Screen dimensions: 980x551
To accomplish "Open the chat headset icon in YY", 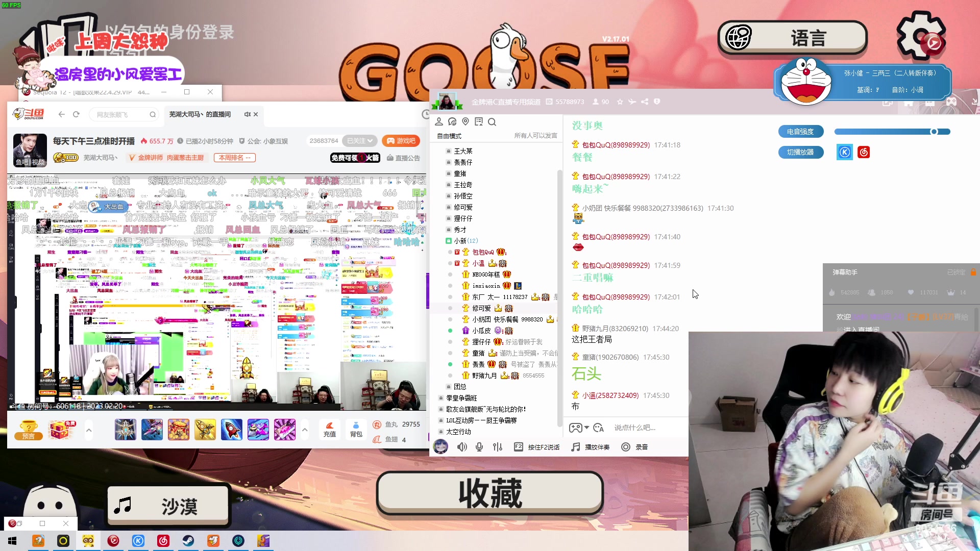I will click(452, 121).
